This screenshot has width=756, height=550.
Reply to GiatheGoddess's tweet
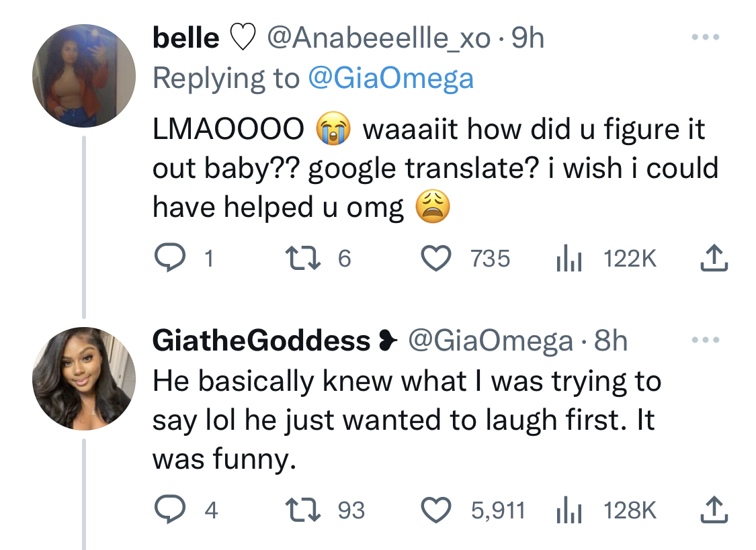pos(169,510)
